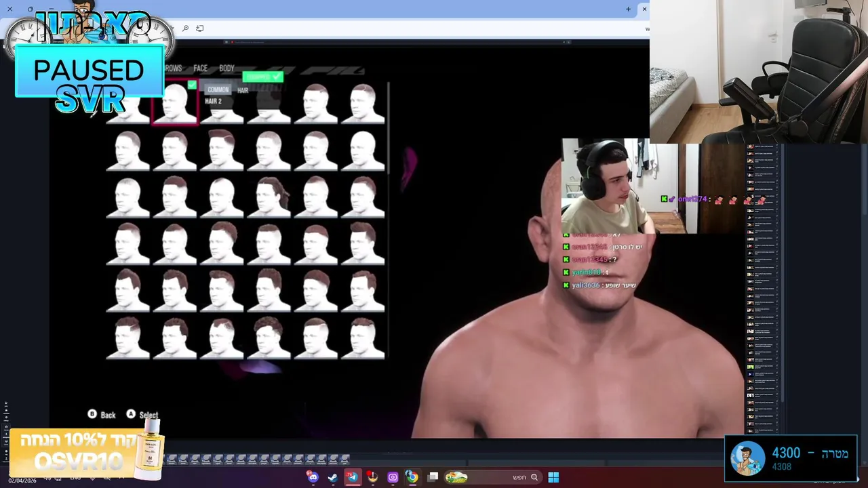Open the Windows Start menu
The width and height of the screenshot is (868, 488).
point(553,477)
